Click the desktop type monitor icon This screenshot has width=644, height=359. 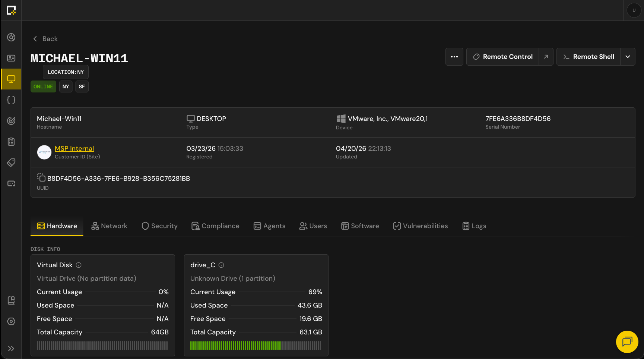click(x=191, y=119)
